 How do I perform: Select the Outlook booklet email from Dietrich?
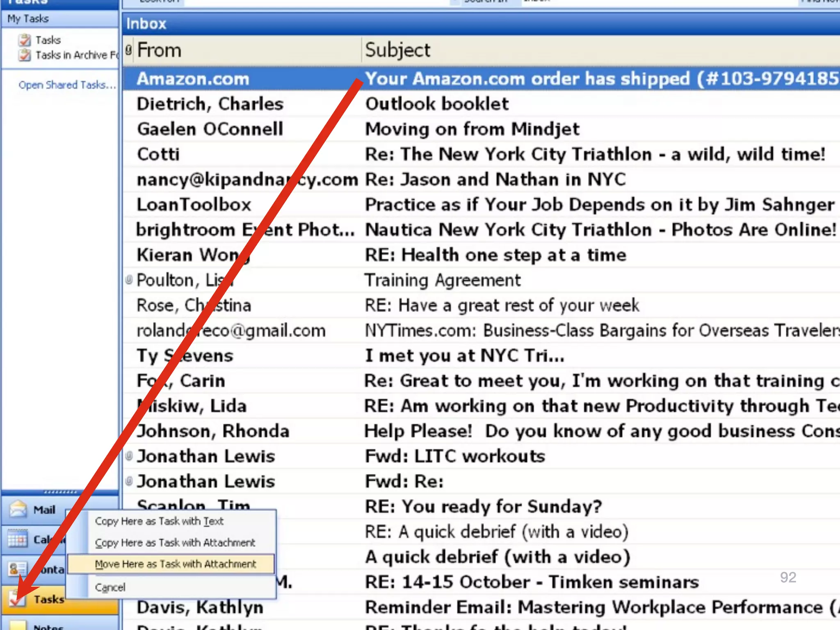coord(436,104)
